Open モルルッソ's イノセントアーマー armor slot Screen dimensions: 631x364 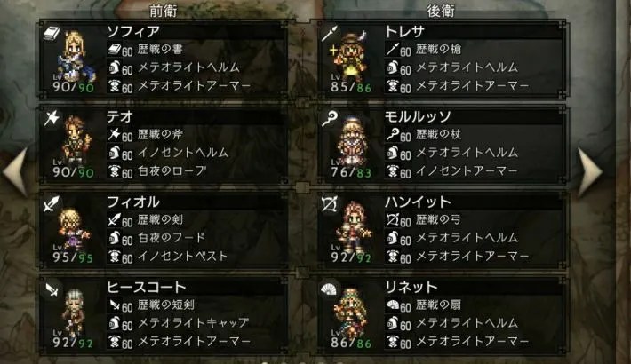(x=474, y=171)
